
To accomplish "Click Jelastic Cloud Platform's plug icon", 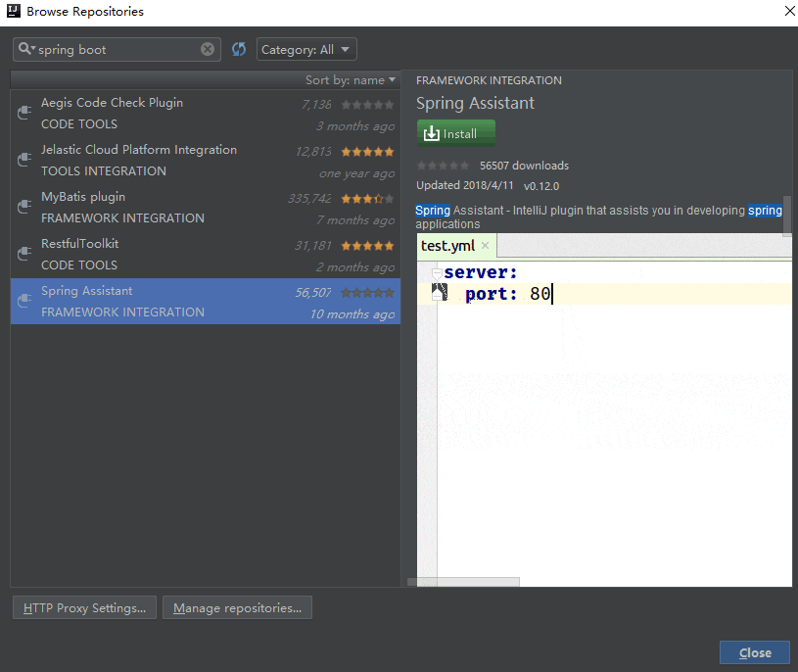I will coord(24,160).
